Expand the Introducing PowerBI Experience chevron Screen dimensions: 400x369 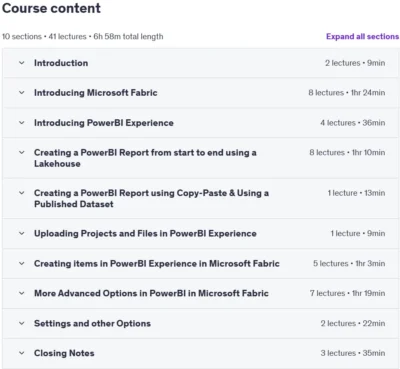(22, 123)
